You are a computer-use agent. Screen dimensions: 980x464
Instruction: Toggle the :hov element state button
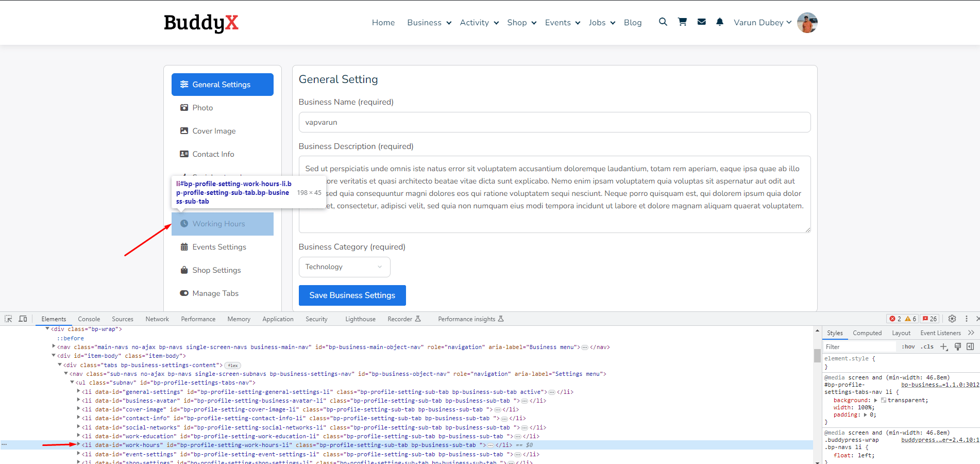908,347
